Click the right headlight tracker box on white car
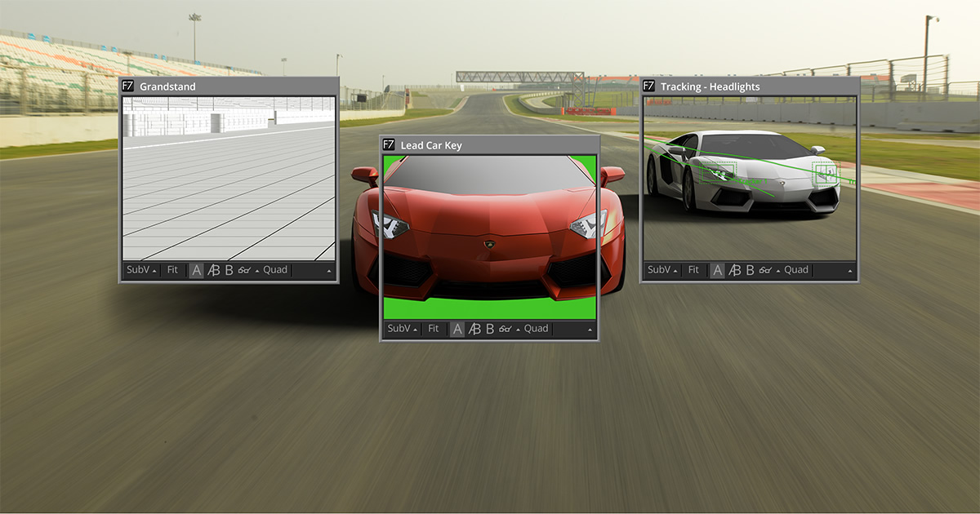980x514 pixels. coord(825,173)
